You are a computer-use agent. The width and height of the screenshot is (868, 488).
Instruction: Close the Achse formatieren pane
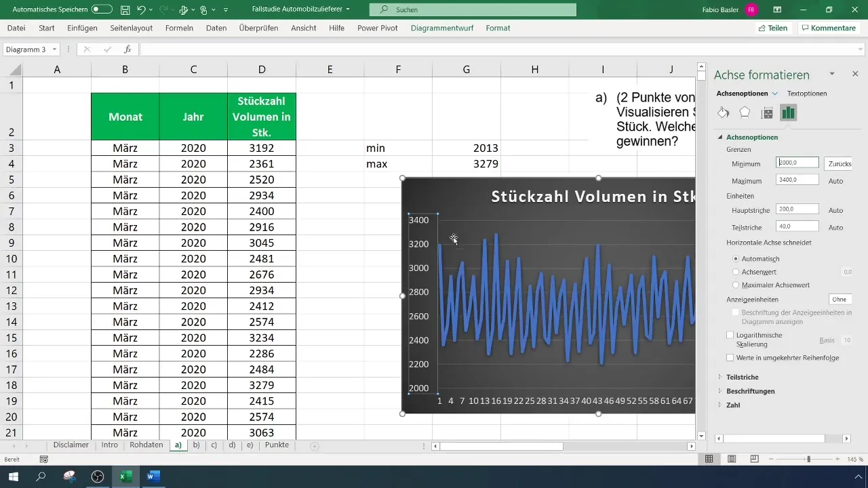(x=855, y=74)
